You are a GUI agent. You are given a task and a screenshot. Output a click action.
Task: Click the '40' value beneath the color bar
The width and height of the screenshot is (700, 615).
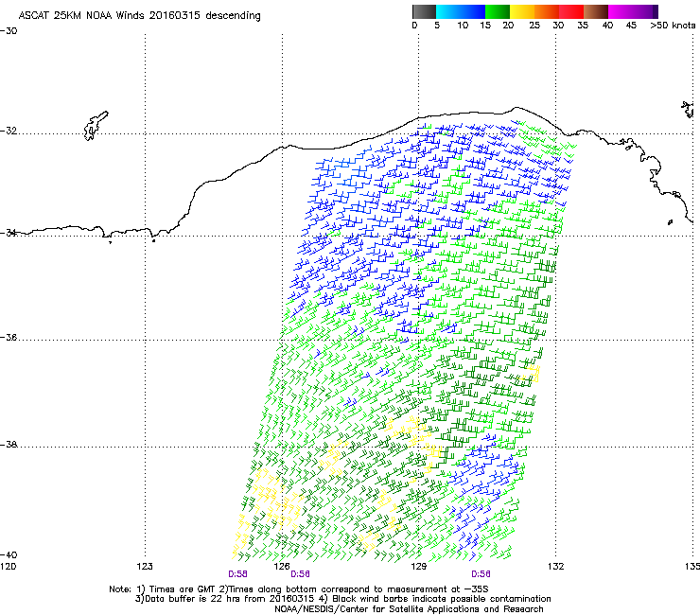[x=607, y=26]
